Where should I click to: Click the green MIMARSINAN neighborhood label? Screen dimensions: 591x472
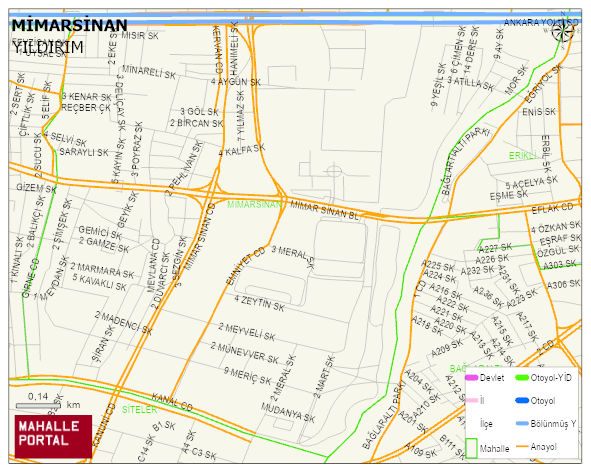(x=254, y=204)
